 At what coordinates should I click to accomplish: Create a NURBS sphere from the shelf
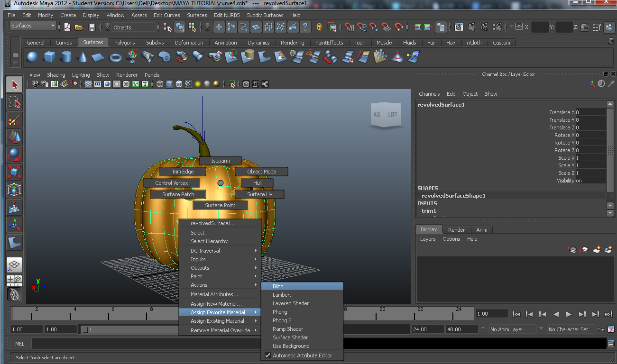tap(32, 57)
